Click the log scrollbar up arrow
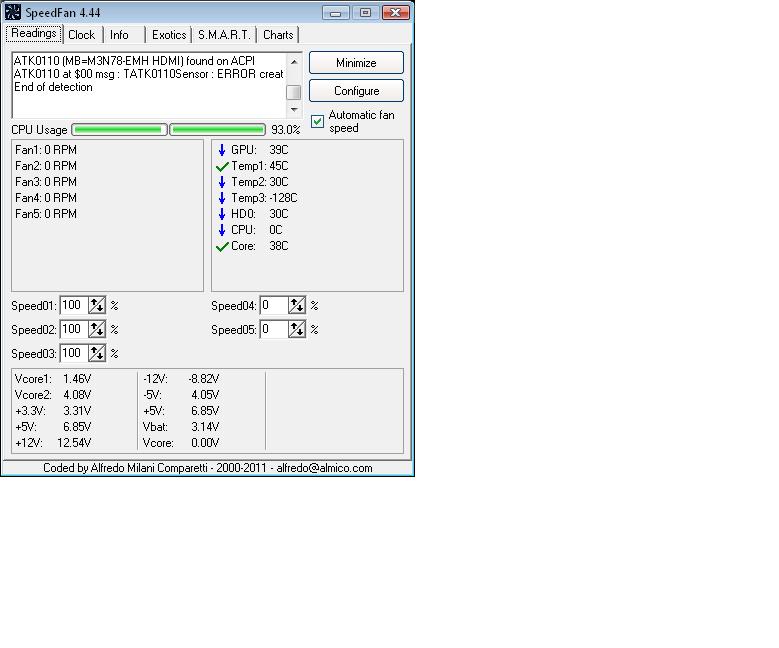 pyautogui.click(x=294, y=62)
